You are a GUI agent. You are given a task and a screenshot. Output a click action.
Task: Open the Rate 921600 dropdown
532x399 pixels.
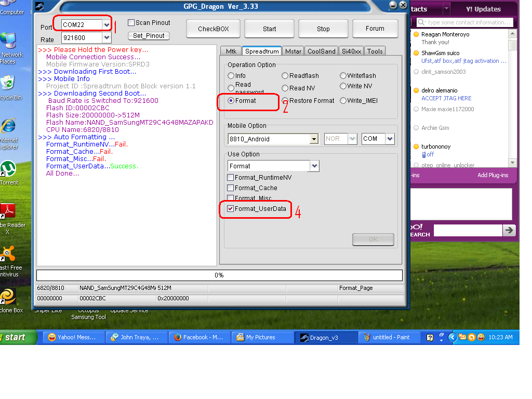(107, 37)
